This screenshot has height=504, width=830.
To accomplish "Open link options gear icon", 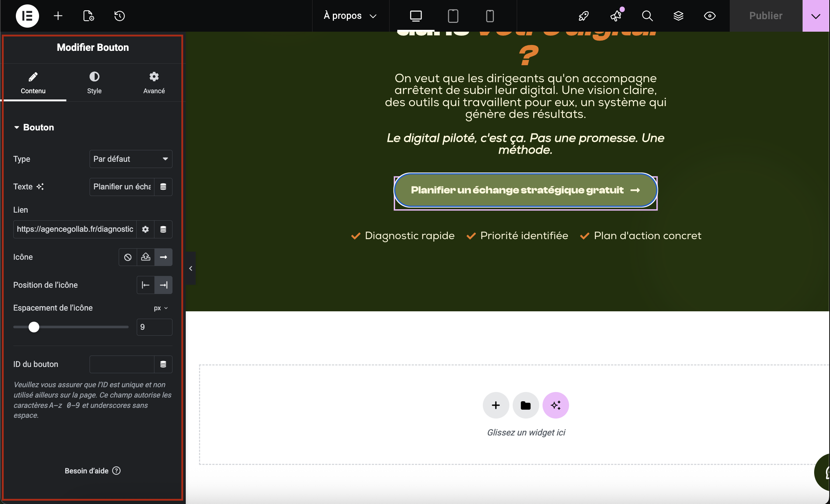I will tap(146, 229).
